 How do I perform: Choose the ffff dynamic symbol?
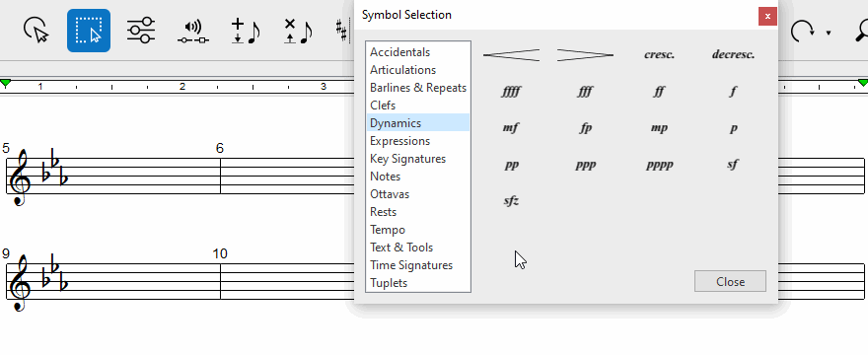511,92
